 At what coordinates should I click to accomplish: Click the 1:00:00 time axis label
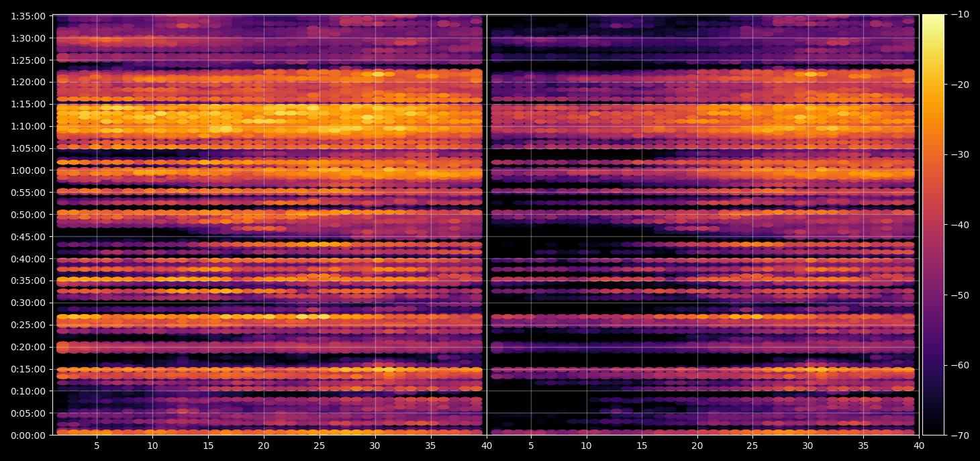28,170
